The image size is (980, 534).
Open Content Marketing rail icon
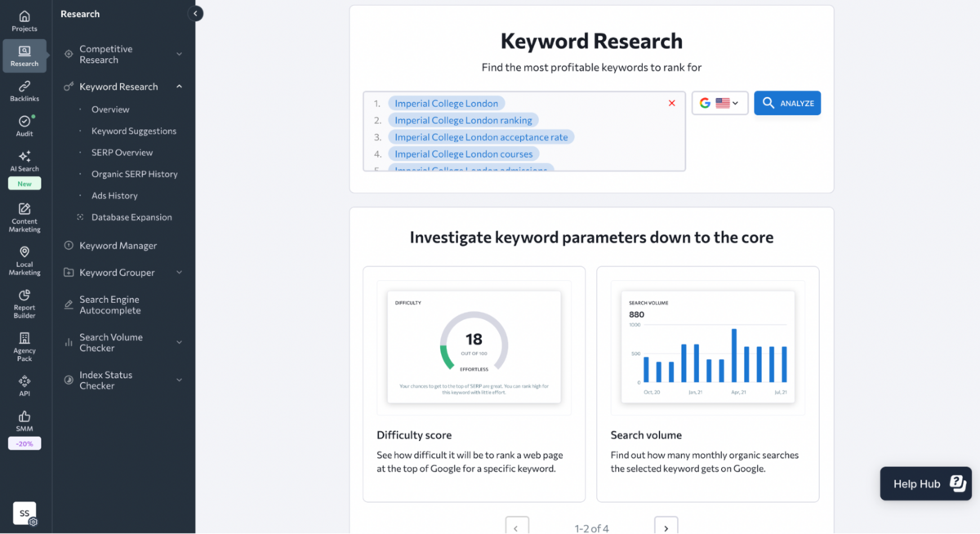[x=24, y=217]
